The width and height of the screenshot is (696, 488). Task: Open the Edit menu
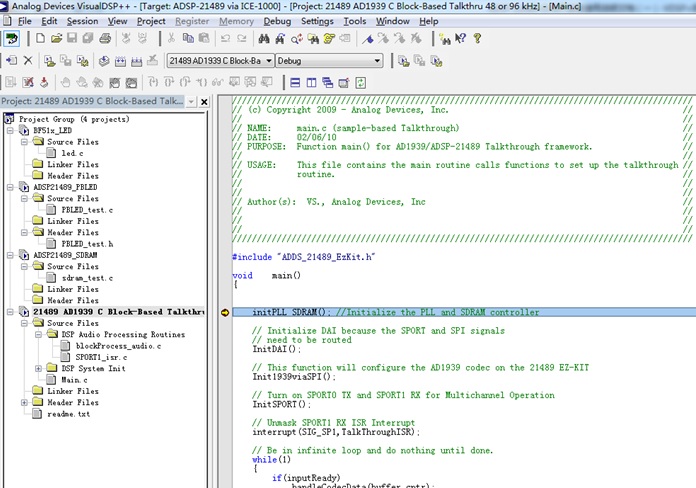point(49,21)
